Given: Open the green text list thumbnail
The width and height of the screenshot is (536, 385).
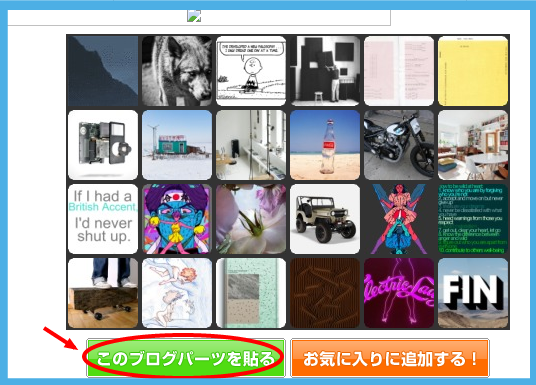Looking at the screenshot, I should pos(473,219).
